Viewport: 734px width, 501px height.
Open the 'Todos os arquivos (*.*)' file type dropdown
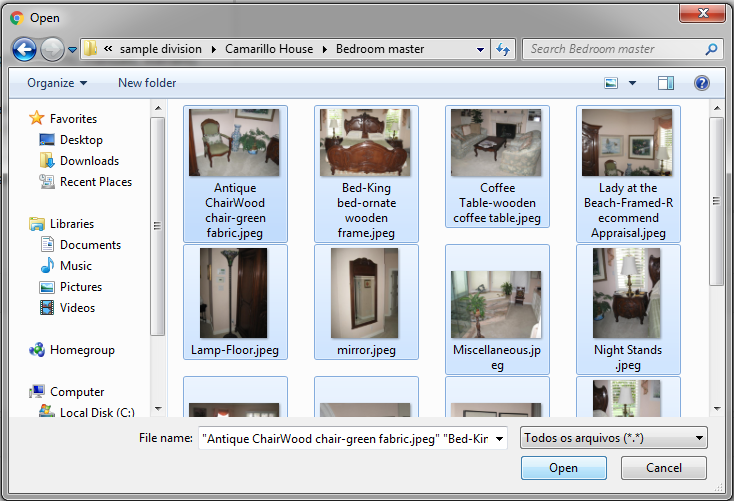point(614,438)
